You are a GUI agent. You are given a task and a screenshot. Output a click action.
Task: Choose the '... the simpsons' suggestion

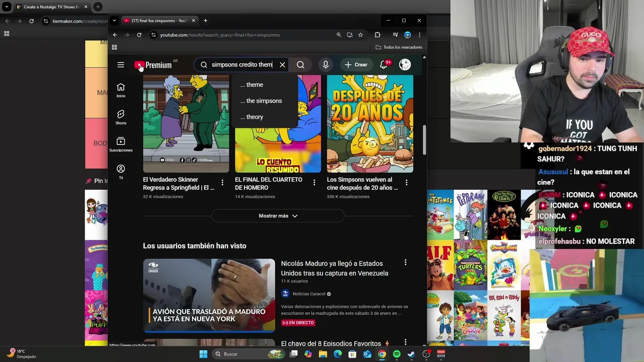[x=265, y=101]
